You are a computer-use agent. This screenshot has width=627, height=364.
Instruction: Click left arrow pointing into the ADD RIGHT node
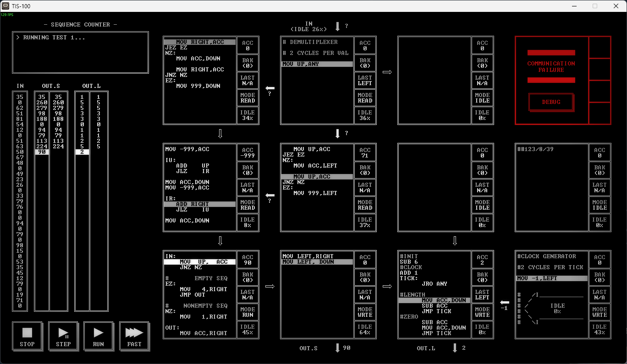pos(270,195)
